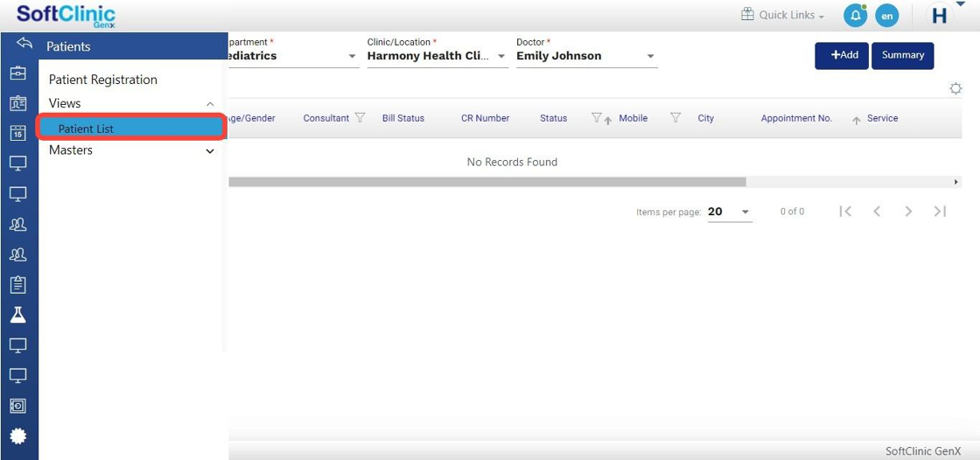Change the Items per page dropdown
This screenshot has width=980, height=460.
[x=729, y=212]
